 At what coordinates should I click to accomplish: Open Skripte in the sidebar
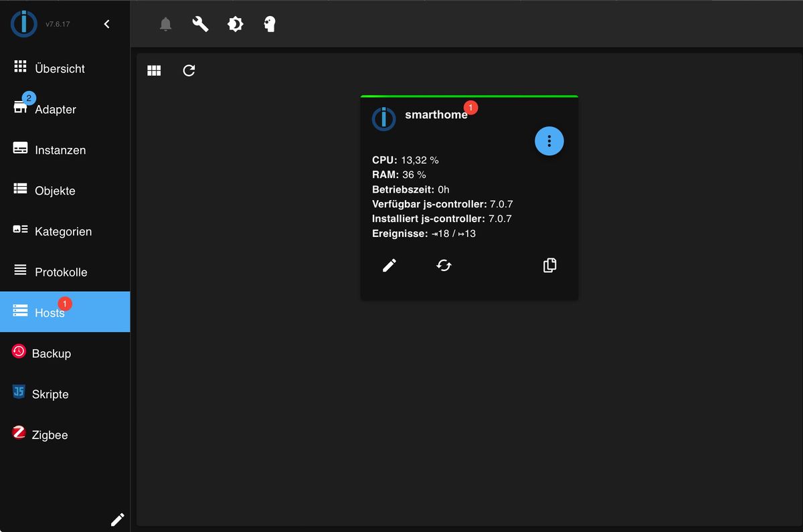(x=65, y=394)
